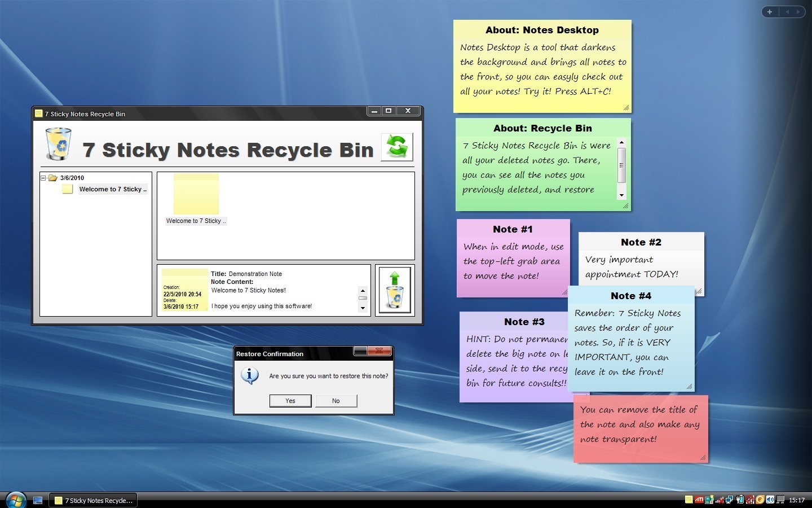This screenshot has width=812, height=508.
Task: Click the Yes button to restore the note
Action: click(x=290, y=401)
